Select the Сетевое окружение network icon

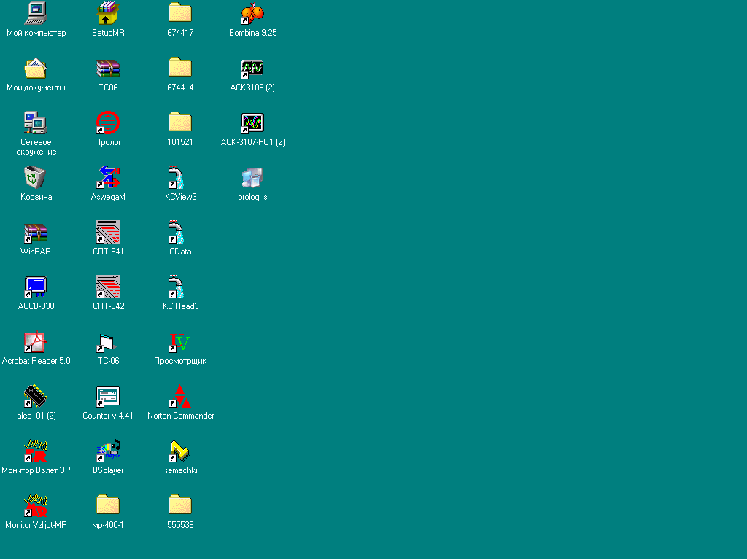pyautogui.click(x=36, y=122)
